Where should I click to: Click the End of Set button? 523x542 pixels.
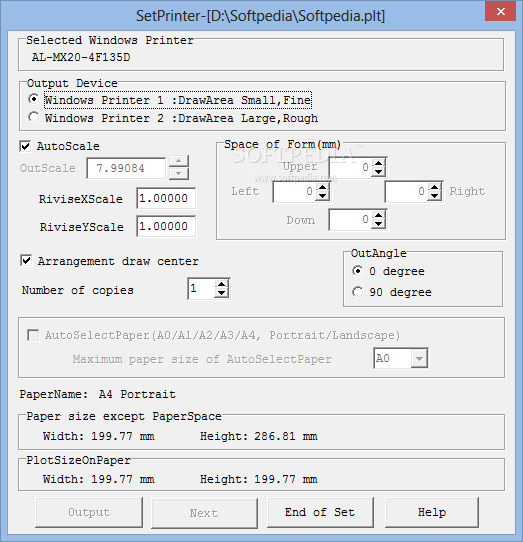tap(320, 512)
